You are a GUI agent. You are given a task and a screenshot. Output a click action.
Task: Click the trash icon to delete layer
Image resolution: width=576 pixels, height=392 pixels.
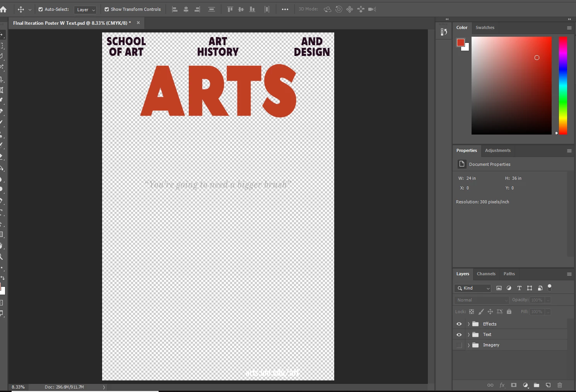559,385
